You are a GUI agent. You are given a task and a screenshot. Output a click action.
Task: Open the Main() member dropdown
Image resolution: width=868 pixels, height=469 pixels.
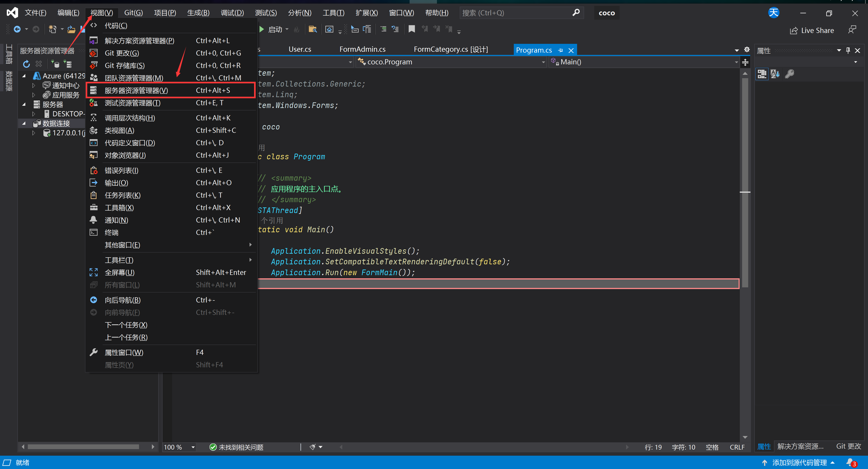click(x=736, y=62)
